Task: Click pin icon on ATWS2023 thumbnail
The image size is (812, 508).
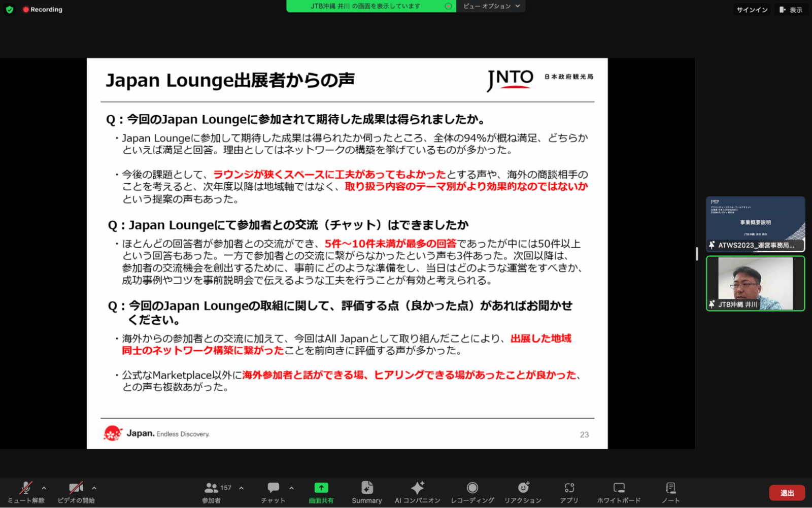Action: pyautogui.click(x=712, y=245)
